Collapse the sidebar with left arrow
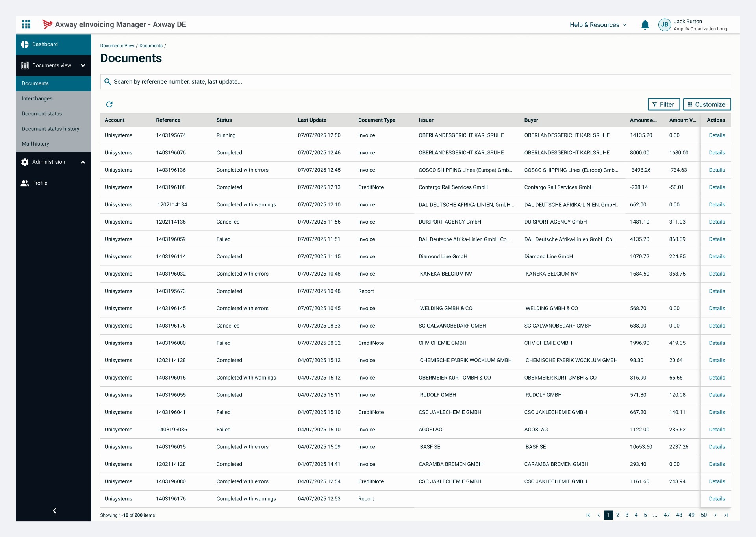 (54, 511)
